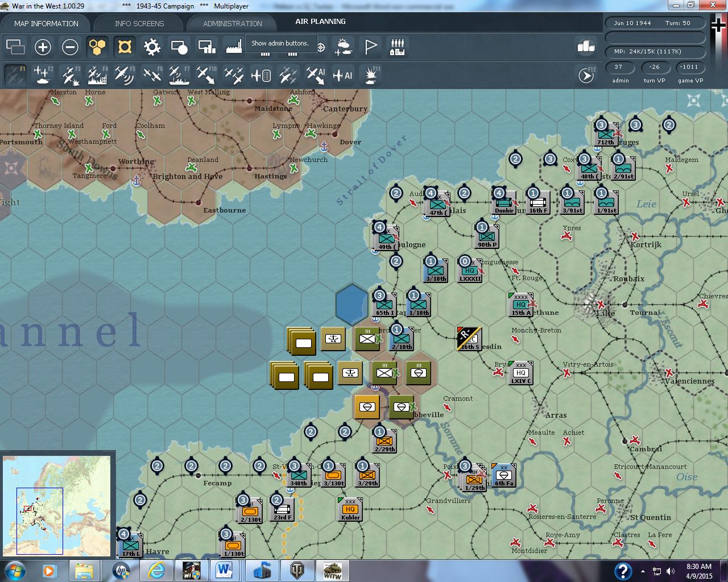Click the three-planes formation icon
Viewport: 728px width, 582px height.
(234, 75)
